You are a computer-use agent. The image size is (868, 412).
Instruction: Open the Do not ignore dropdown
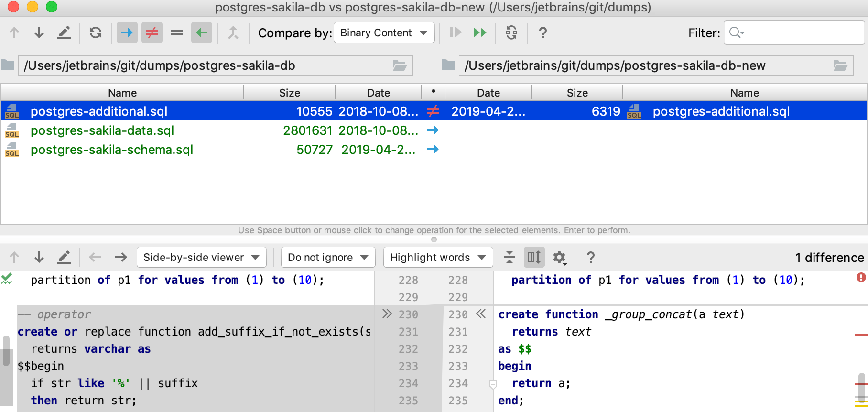(x=328, y=257)
